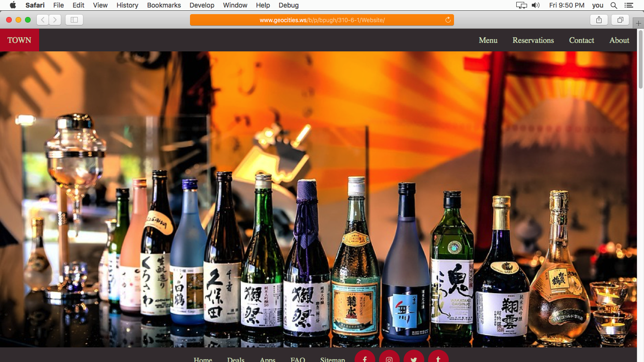This screenshot has height=362, width=644.
Task: Open the Edit menu
Action: [x=79, y=5]
